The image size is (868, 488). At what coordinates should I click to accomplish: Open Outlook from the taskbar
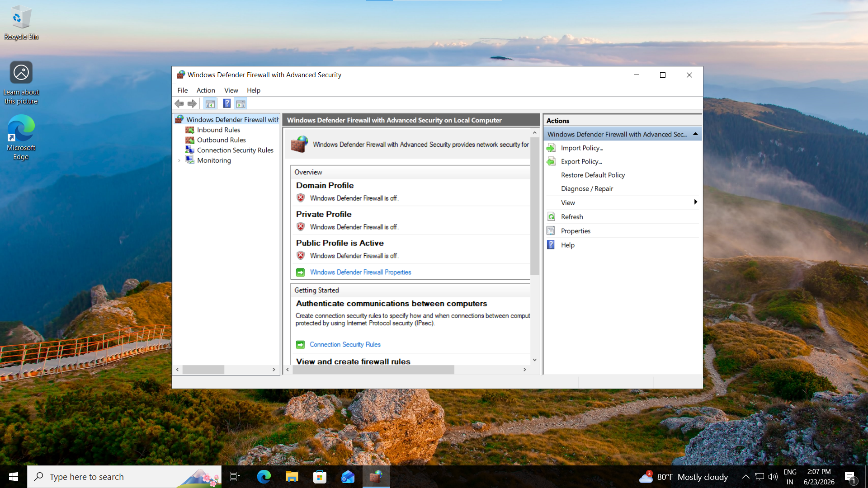(x=348, y=477)
